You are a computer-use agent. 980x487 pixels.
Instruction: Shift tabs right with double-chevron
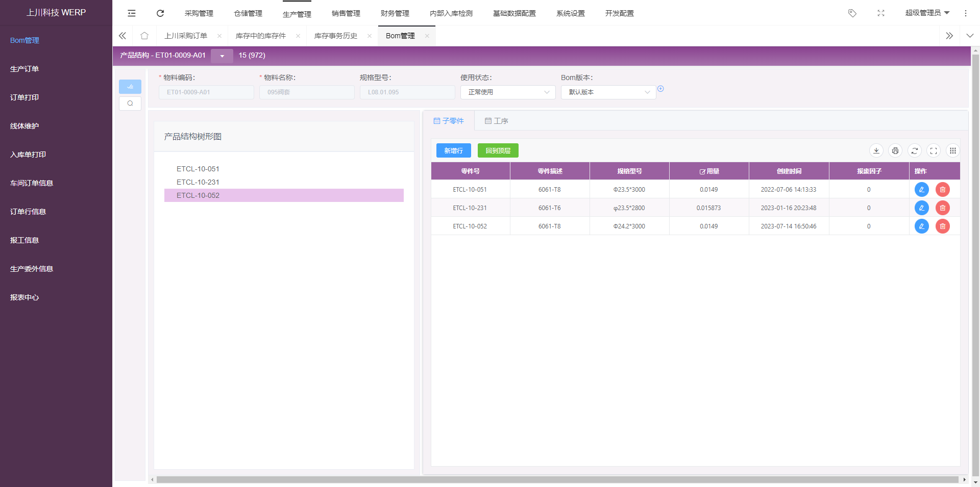click(949, 36)
